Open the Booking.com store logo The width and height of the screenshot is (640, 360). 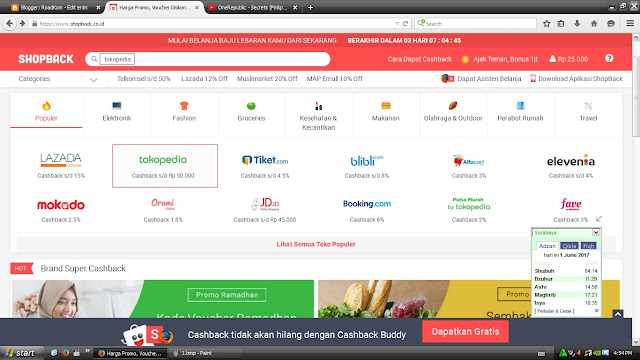pos(367,204)
